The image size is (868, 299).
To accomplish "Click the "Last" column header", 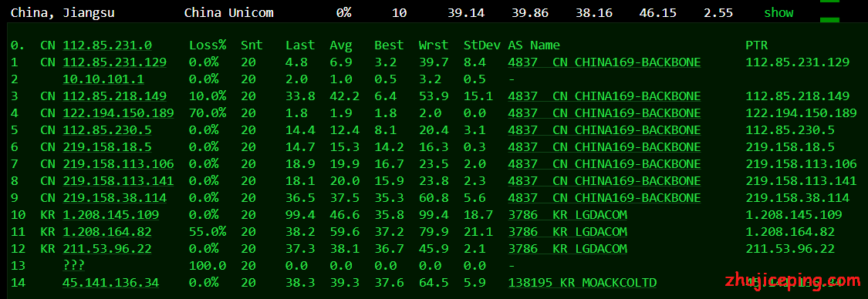I will point(300,45).
